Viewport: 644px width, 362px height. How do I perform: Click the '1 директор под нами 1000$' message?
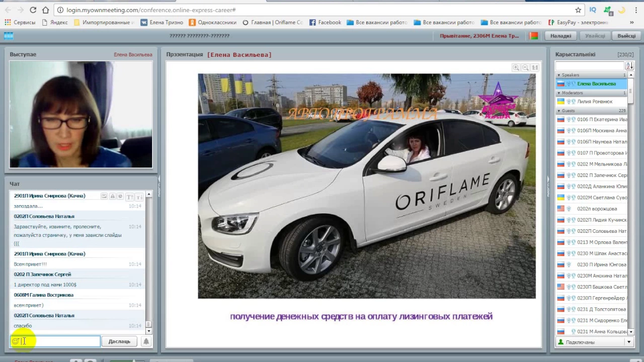(x=45, y=285)
